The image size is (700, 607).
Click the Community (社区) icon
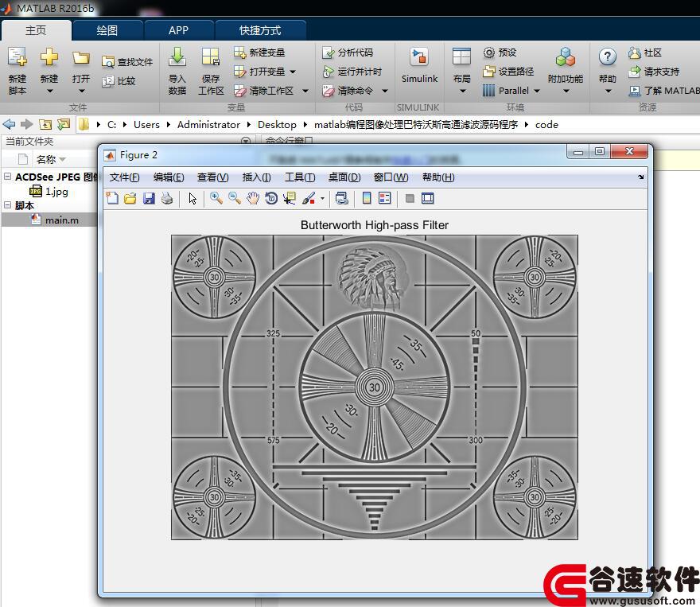point(635,53)
